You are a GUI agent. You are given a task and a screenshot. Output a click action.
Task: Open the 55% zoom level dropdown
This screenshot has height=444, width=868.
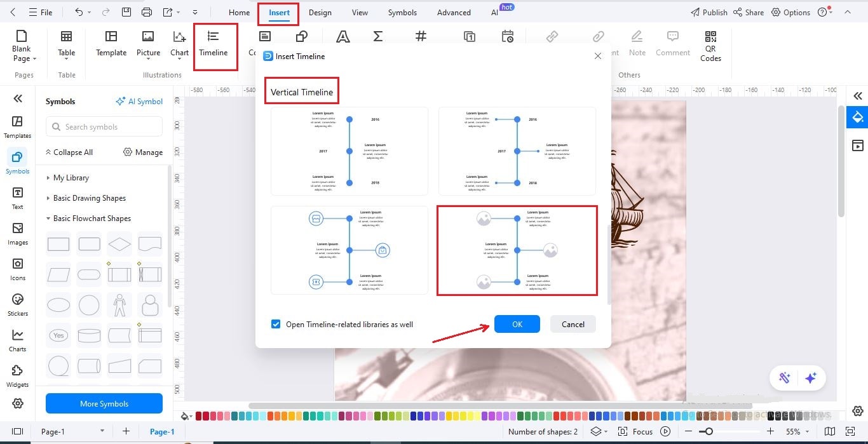tap(797, 431)
